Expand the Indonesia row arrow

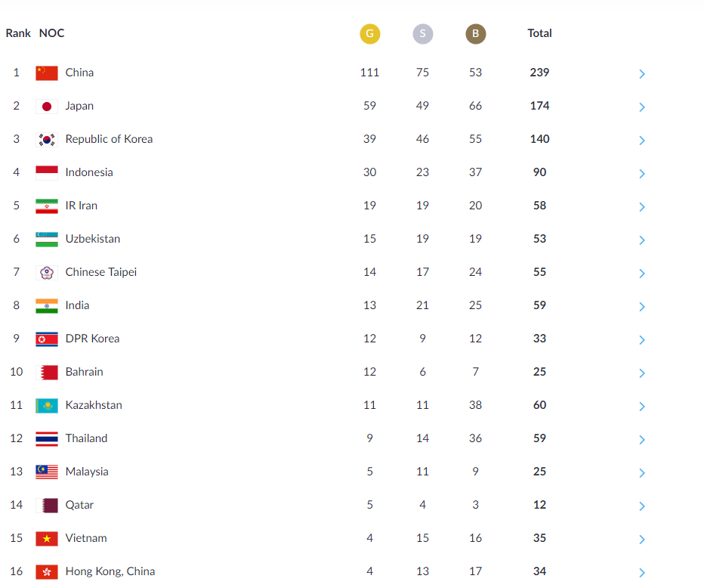pos(641,173)
